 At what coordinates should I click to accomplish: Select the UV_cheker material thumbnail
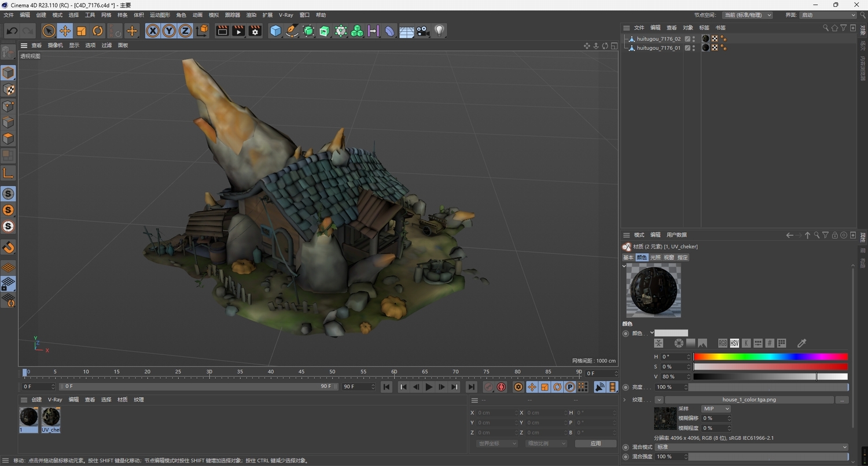(x=51, y=417)
